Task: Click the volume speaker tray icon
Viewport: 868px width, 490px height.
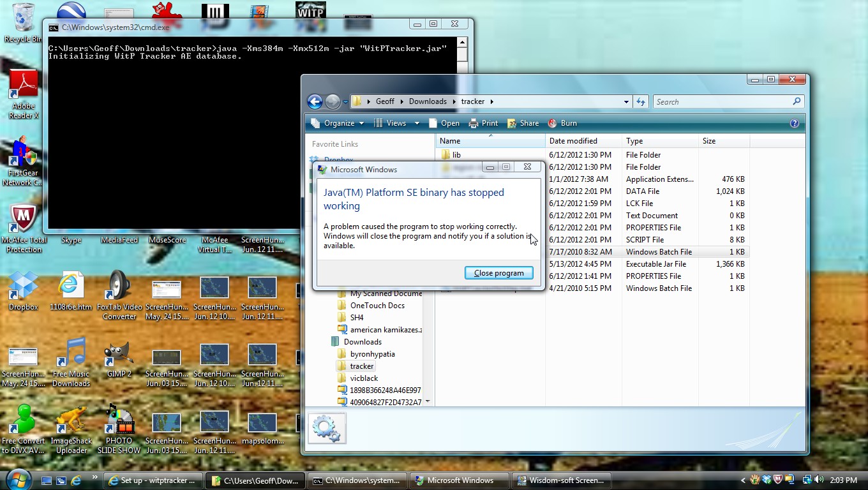Action: coord(818,480)
